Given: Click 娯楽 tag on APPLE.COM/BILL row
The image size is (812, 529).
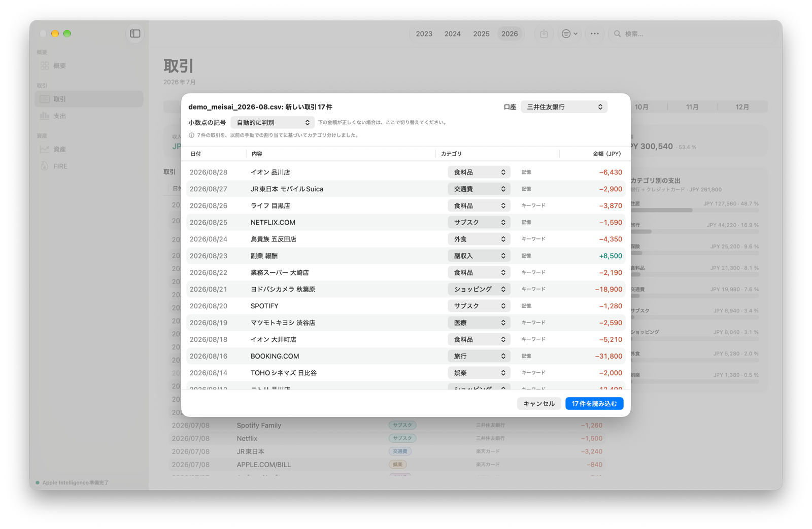Looking at the screenshot, I should click(x=397, y=464).
